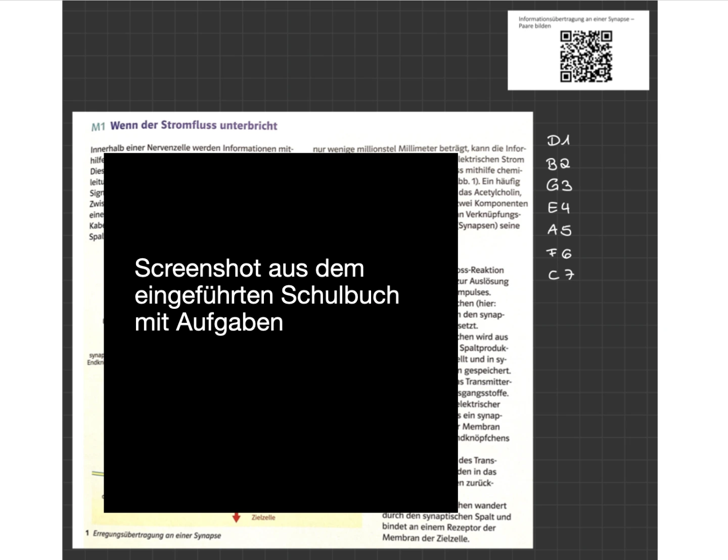Click on handwritten G3

[x=559, y=185]
